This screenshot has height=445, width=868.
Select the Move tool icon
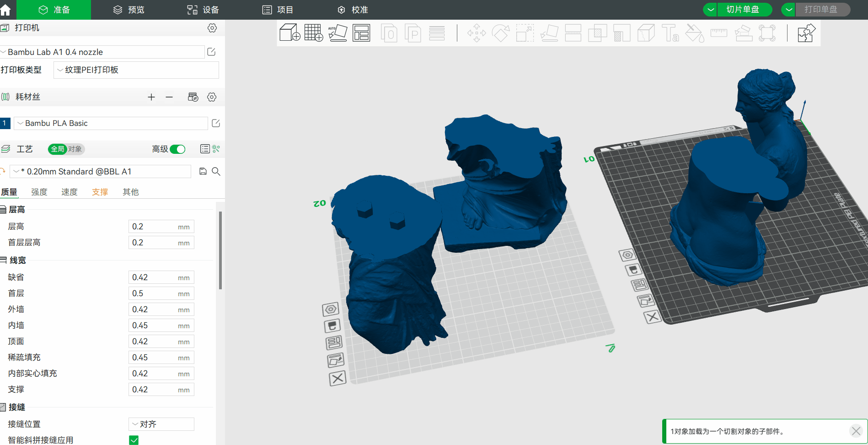click(477, 33)
